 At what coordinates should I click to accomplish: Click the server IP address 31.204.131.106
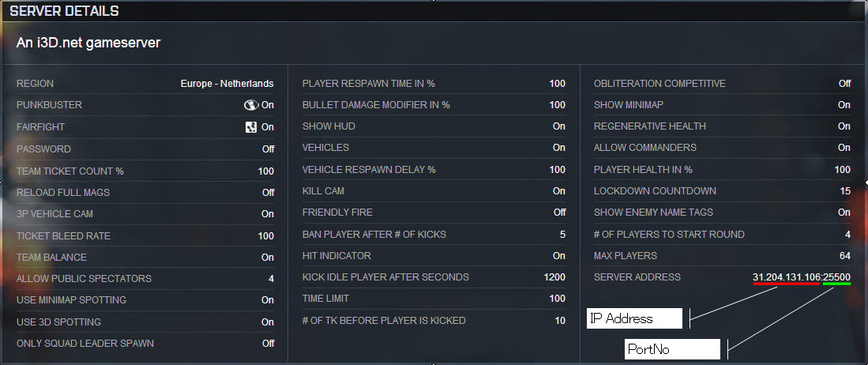pos(786,277)
